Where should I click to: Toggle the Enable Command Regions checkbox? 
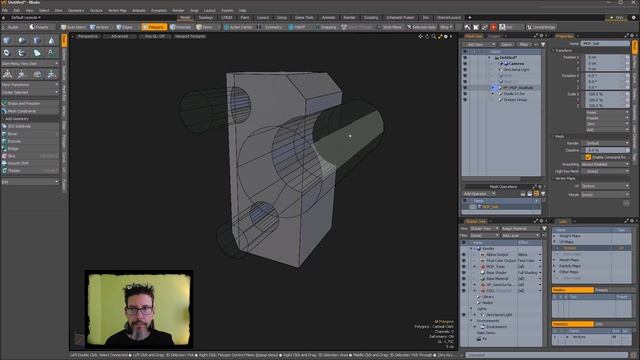coord(588,157)
